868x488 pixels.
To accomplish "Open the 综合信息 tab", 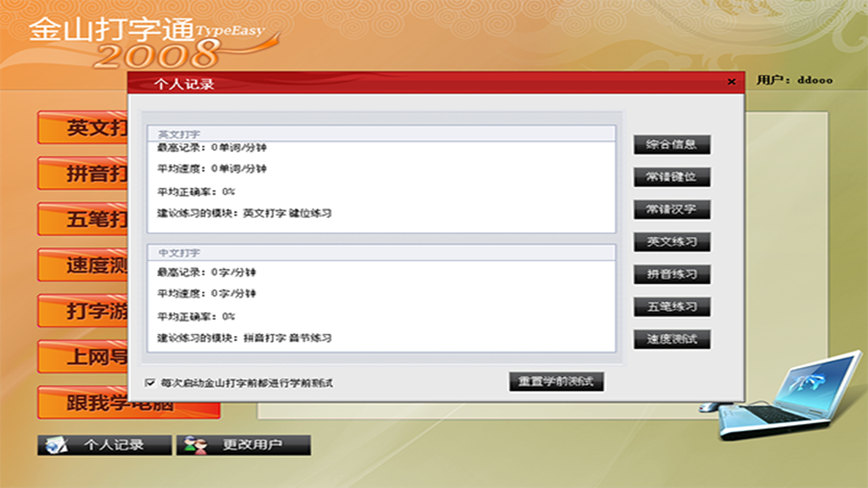I will [671, 145].
